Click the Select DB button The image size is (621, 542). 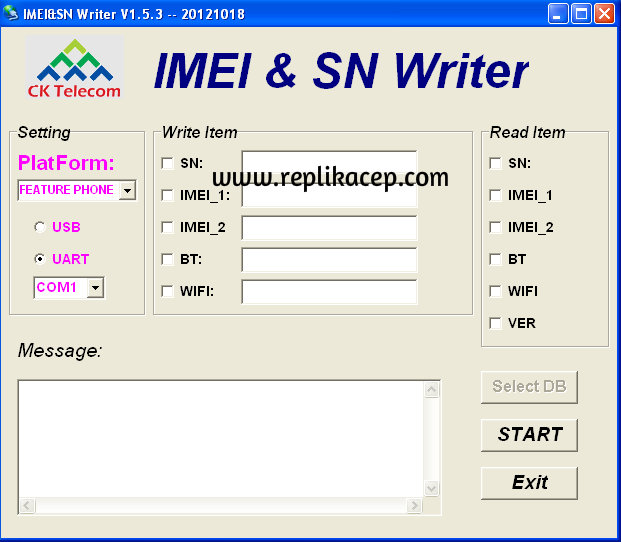pos(529,386)
